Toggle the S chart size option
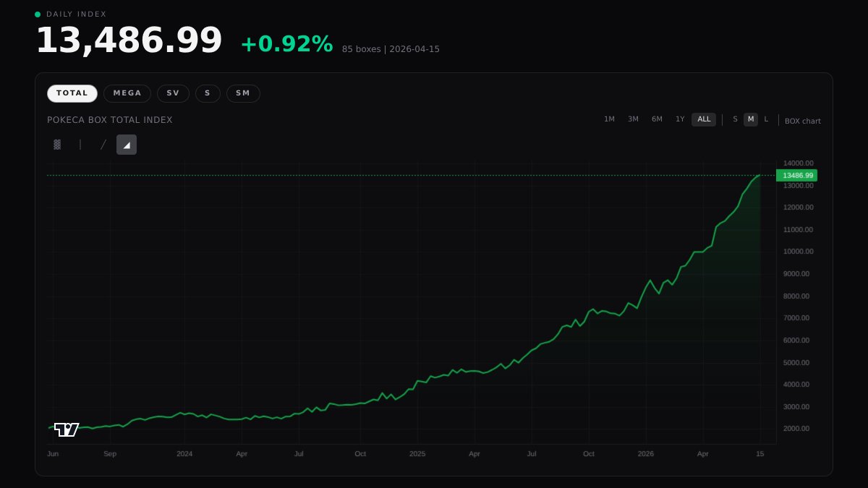Screen dimensions: 868x488 point(735,119)
